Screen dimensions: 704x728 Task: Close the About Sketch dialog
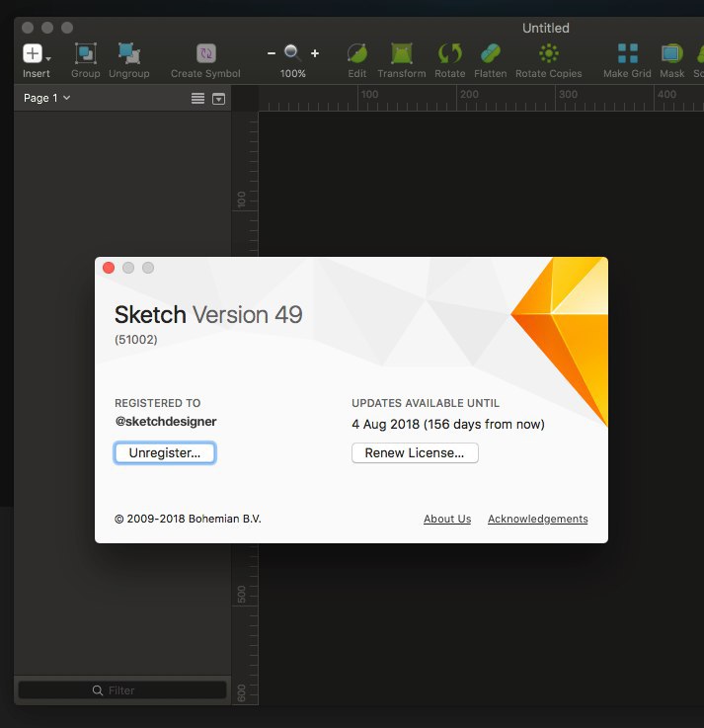tap(109, 268)
